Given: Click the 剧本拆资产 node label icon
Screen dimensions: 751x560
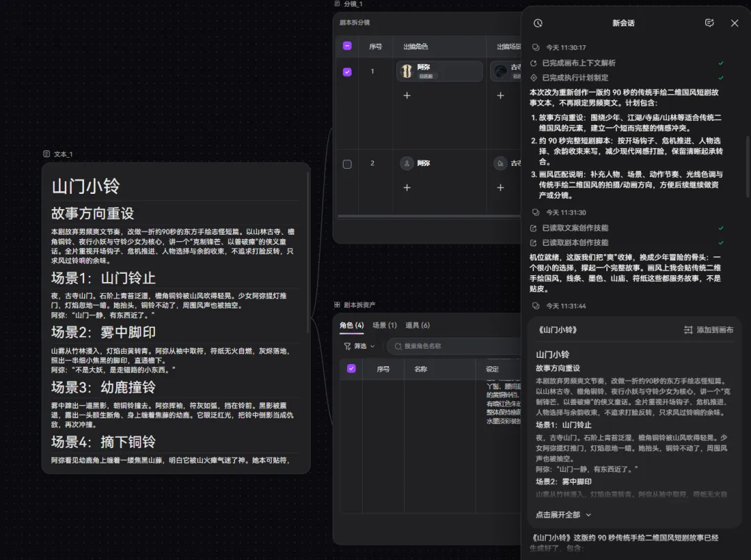Looking at the screenshot, I should 337,304.
